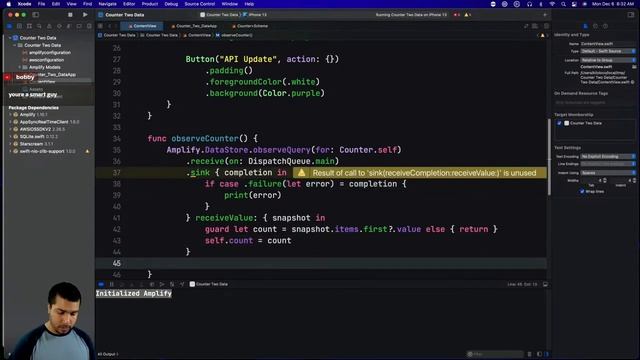Open the Indent Using dropdown
The height and width of the screenshot is (360, 640).
[608, 173]
